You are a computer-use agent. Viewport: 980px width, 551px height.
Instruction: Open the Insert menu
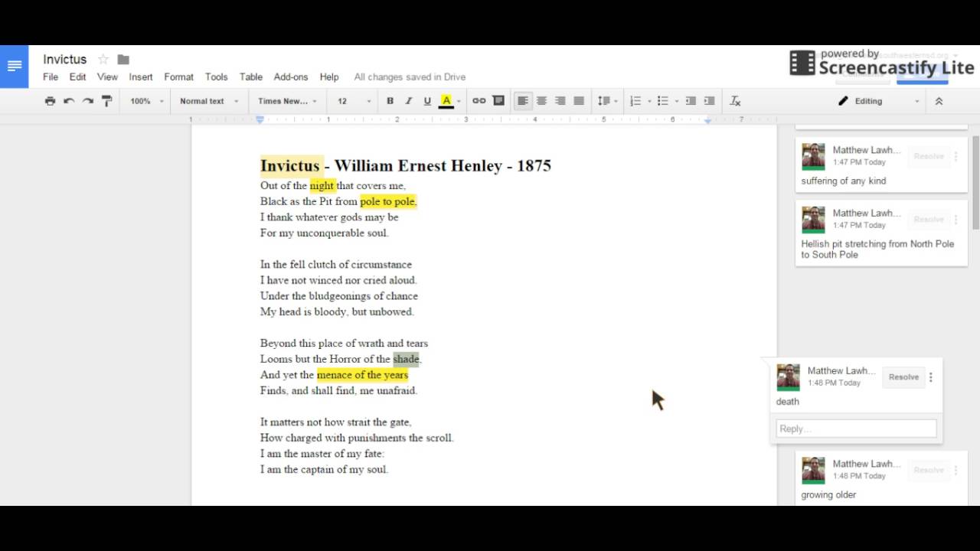(x=141, y=77)
